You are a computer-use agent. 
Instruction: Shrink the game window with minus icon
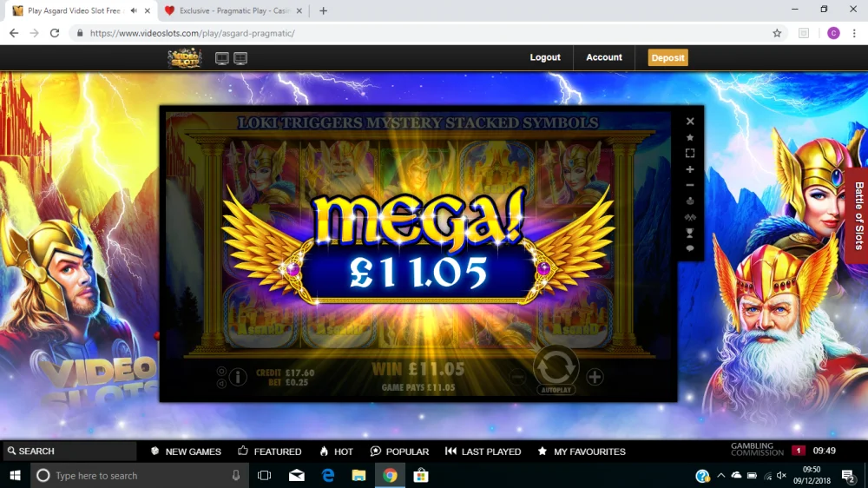coord(690,186)
